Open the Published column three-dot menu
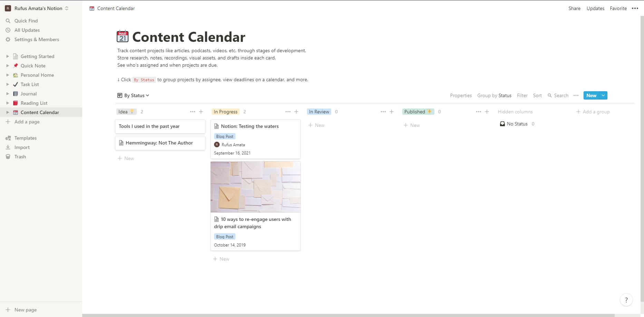 (479, 112)
